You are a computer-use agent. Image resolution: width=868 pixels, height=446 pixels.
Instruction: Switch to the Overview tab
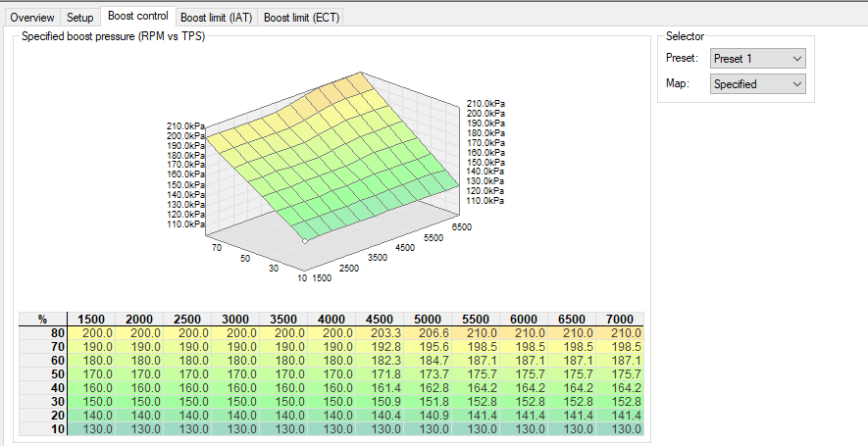32,18
